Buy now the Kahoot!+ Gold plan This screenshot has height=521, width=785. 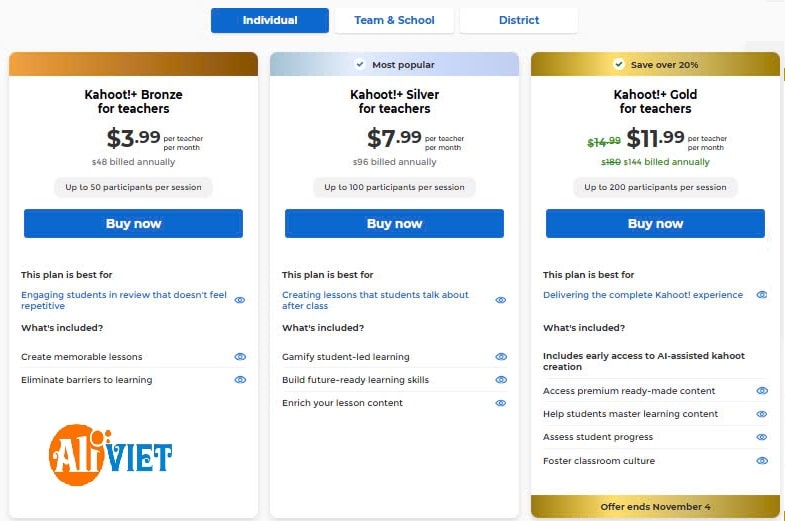click(x=655, y=223)
